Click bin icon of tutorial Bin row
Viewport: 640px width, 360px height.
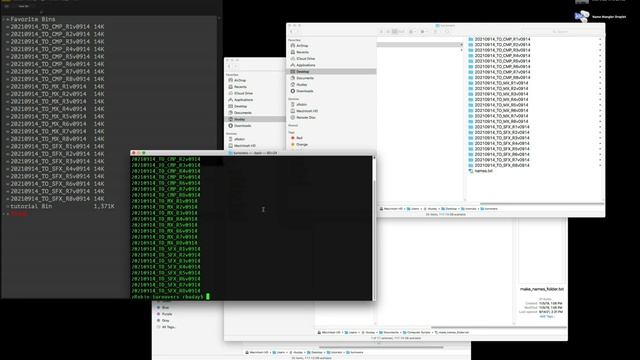(x=8, y=206)
